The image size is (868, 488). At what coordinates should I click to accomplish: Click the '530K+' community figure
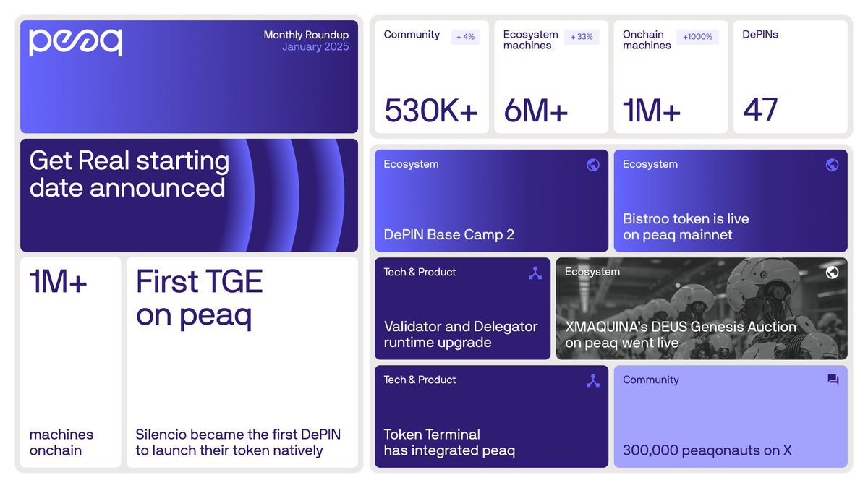pos(431,111)
